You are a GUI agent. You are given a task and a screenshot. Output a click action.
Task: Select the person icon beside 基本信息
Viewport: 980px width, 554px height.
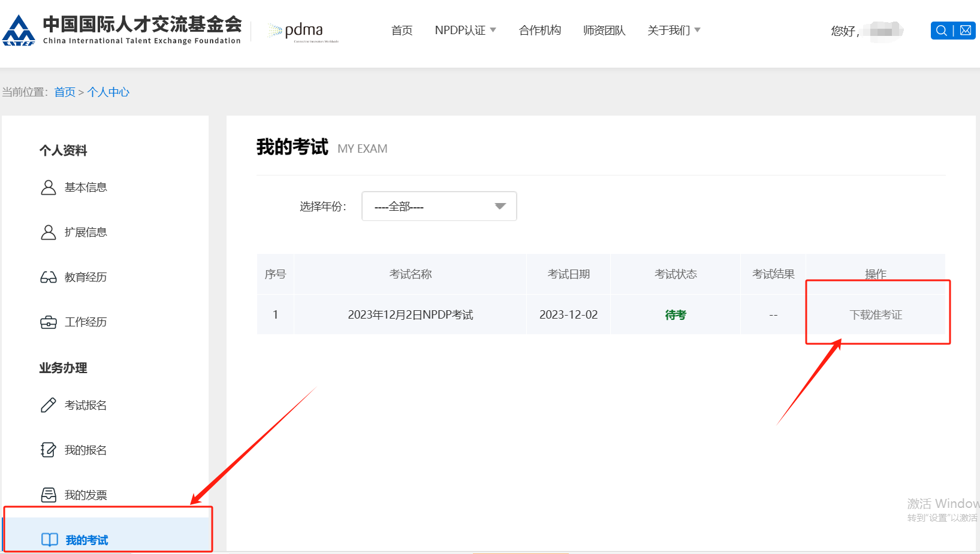click(x=48, y=187)
